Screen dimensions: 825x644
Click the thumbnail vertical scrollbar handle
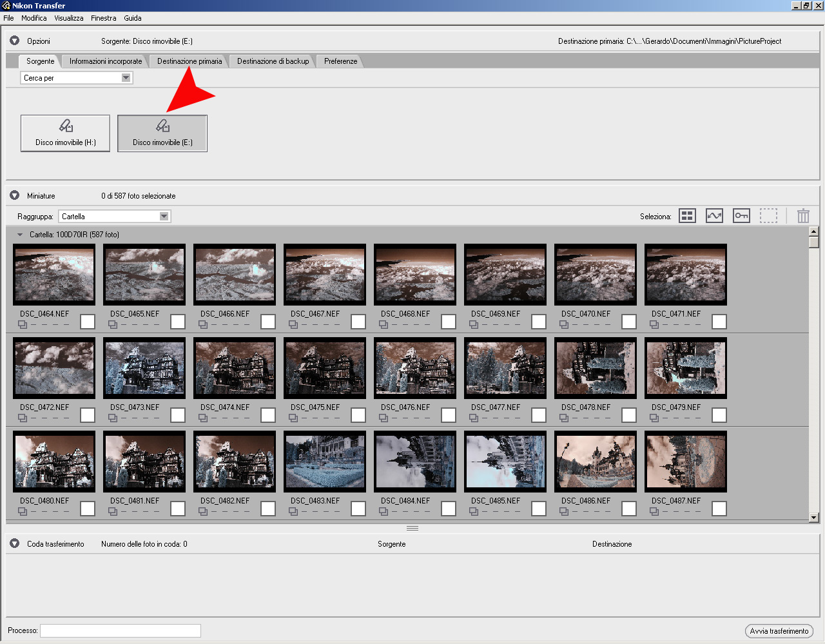pyautogui.click(x=814, y=242)
